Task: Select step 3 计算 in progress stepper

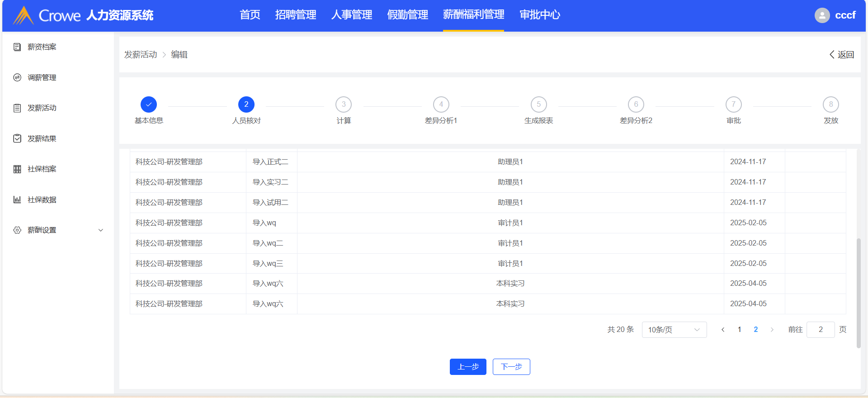Action: 344,104
